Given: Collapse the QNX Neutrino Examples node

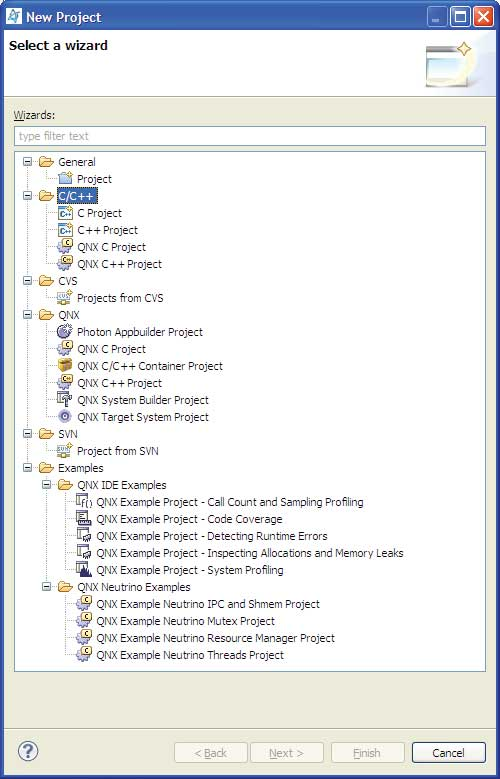Looking at the screenshot, I should click(47, 587).
